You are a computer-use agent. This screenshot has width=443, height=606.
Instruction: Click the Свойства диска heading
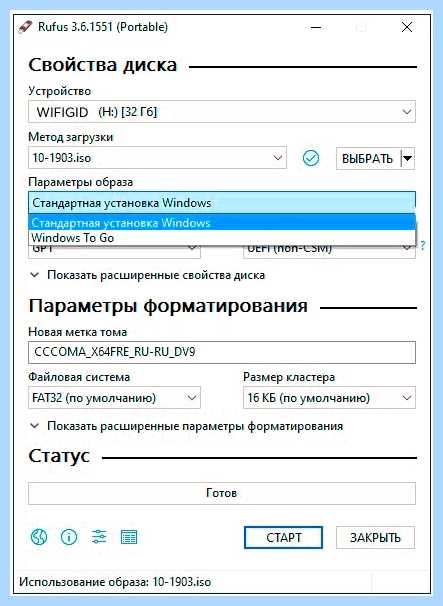coord(103,65)
